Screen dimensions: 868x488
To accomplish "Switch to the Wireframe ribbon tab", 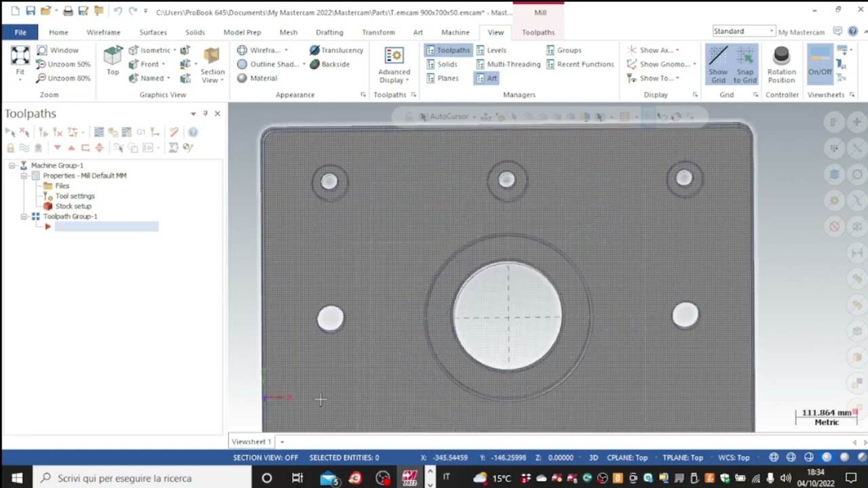I will click(x=103, y=32).
